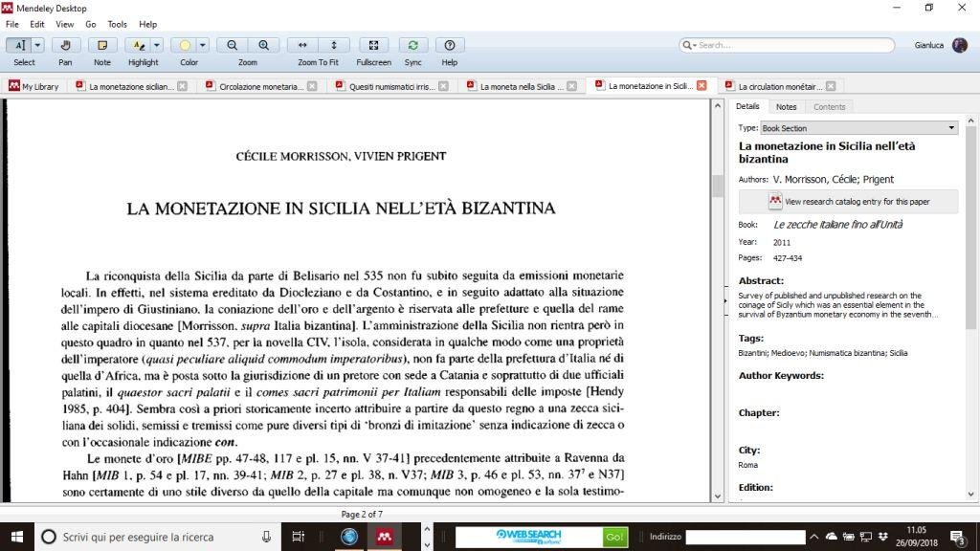Click the details panel scrollbar up arrow
Image resolution: width=980 pixels, height=551 pixels.
click(970, 121)
